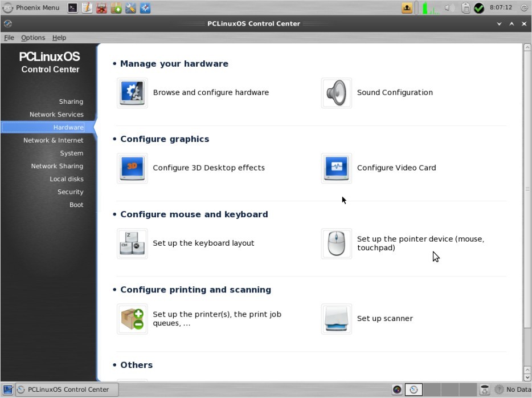The image size is (532, 398).
Task: Switch to second workspace pager icon
Action: [432, 389]
